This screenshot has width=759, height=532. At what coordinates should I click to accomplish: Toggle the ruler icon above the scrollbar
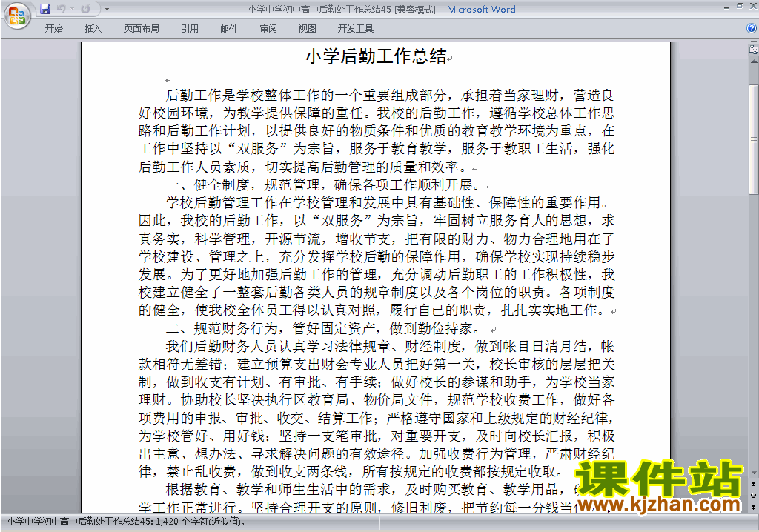753,50
